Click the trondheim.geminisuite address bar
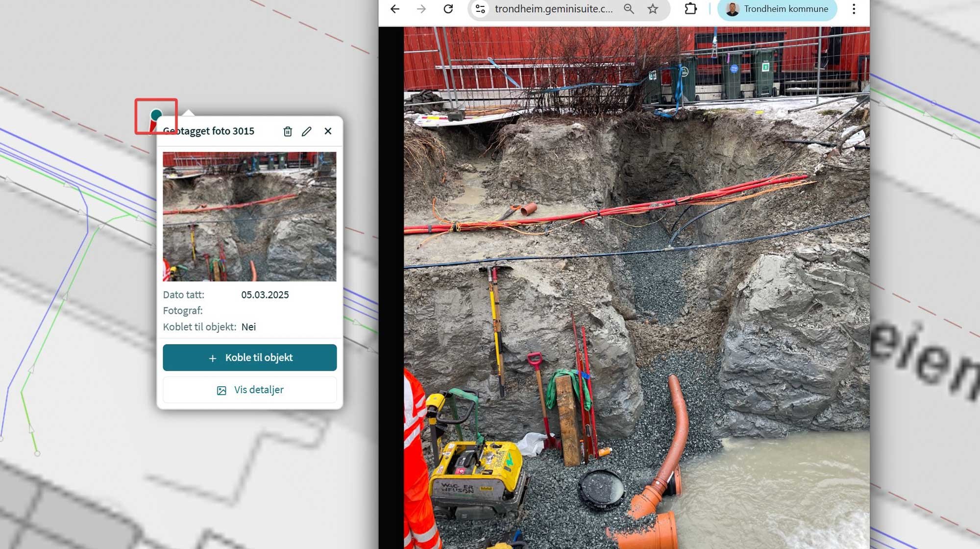 (x=554, y=9)
